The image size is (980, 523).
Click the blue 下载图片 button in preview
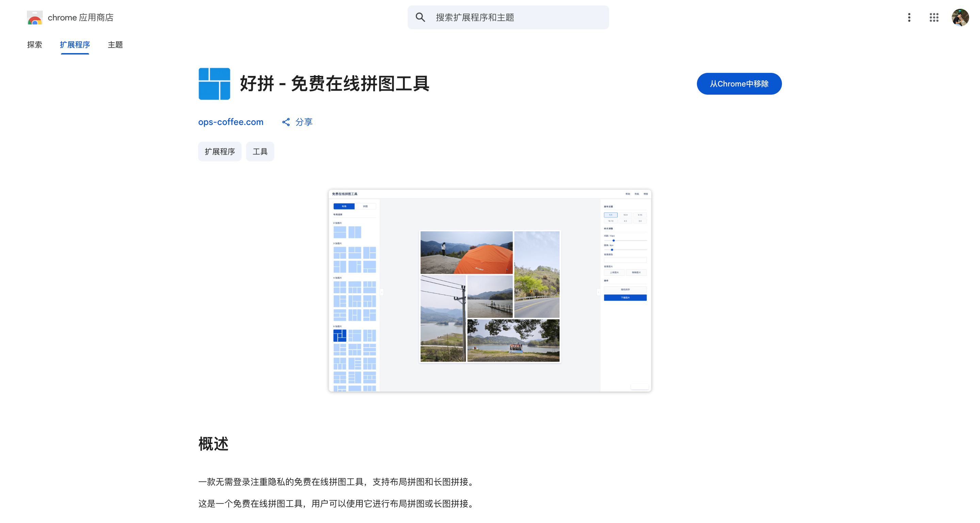click(x=625, y=298)
